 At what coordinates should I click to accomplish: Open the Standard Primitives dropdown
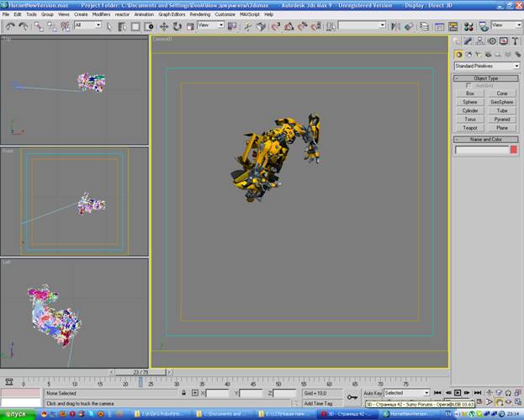coord(486,66)
